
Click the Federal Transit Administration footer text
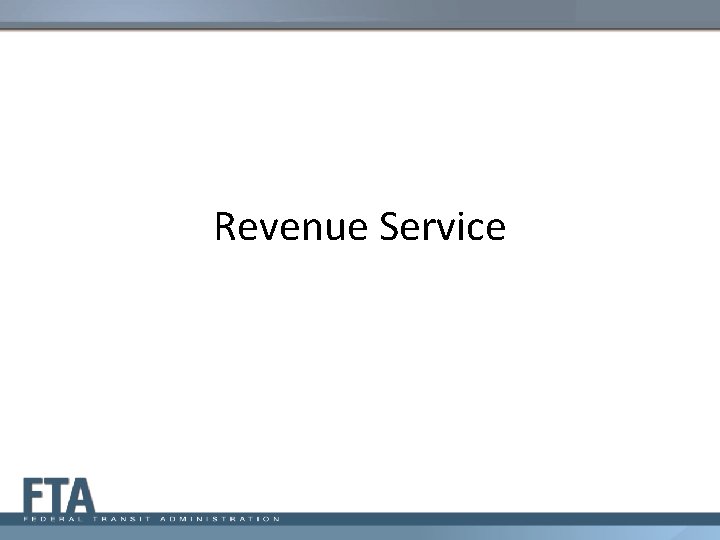152,519
